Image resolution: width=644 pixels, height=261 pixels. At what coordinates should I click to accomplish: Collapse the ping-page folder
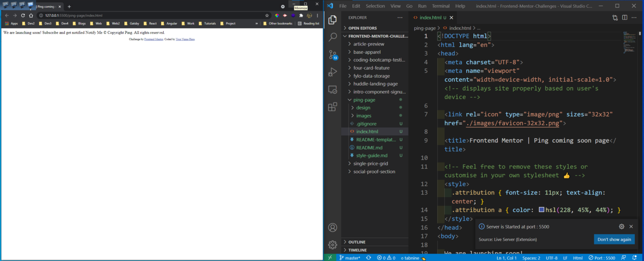pos(374,100)
